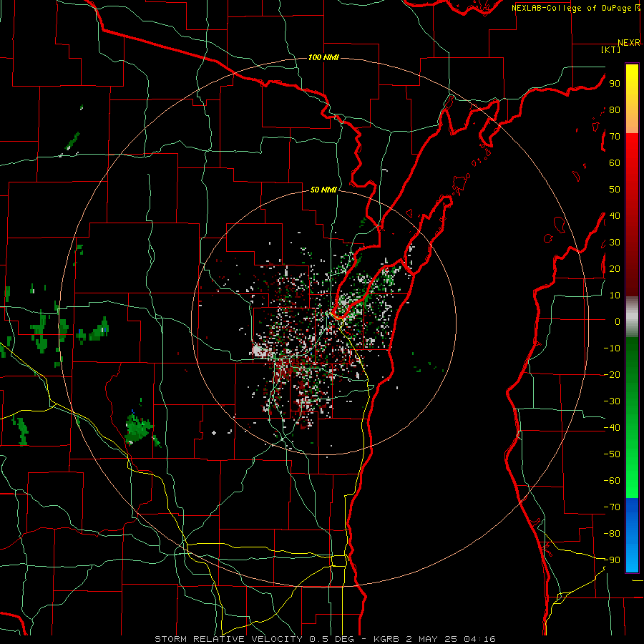Click the -20 scale label
The height and width of the screenshot is (644, 644).
(x=612, y=374)
